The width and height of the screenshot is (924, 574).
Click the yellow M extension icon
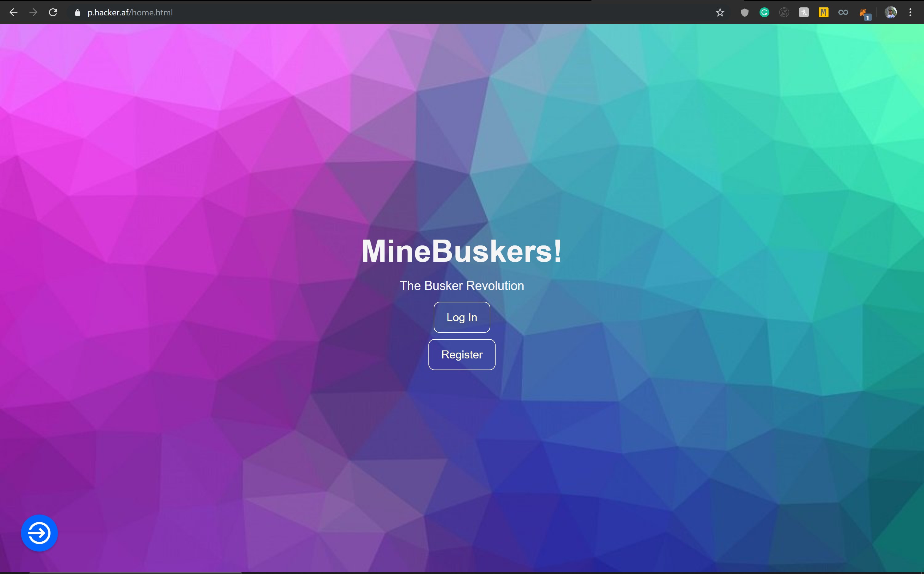pyautogui.click(x=823, y=13)
